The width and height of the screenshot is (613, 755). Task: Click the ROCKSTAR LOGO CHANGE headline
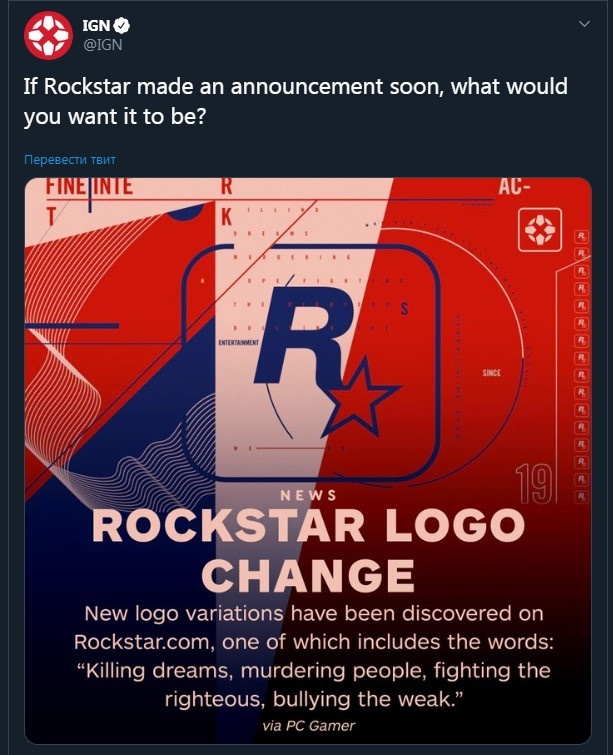(308, 550)
